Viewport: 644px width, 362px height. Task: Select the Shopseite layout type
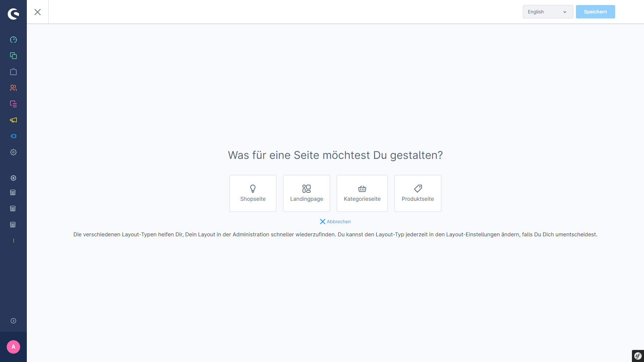(x=253, y=193)
